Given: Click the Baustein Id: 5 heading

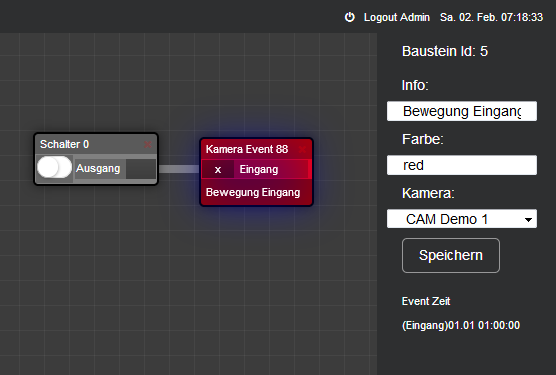Looking at the screenshot, I should (445, 51).
